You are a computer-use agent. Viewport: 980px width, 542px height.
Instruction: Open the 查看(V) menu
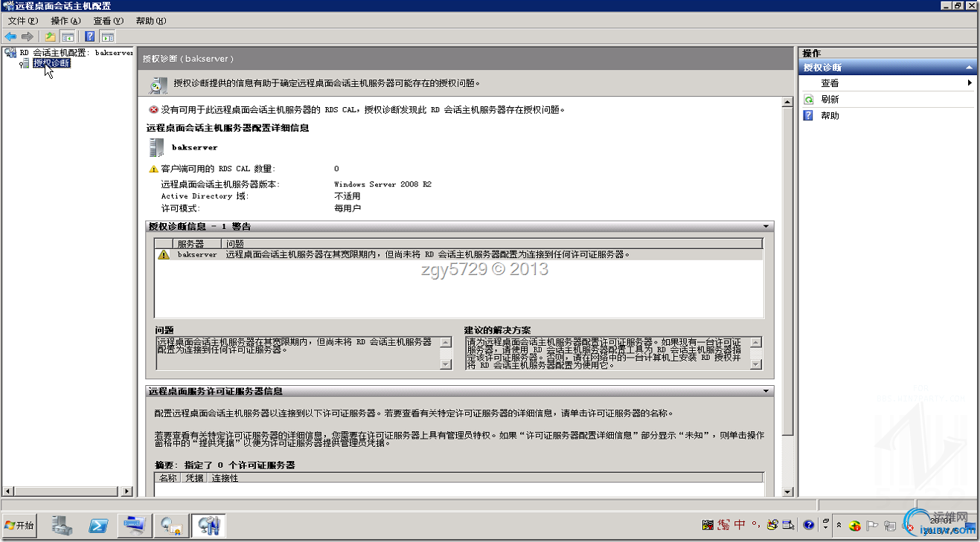[108, 21]
